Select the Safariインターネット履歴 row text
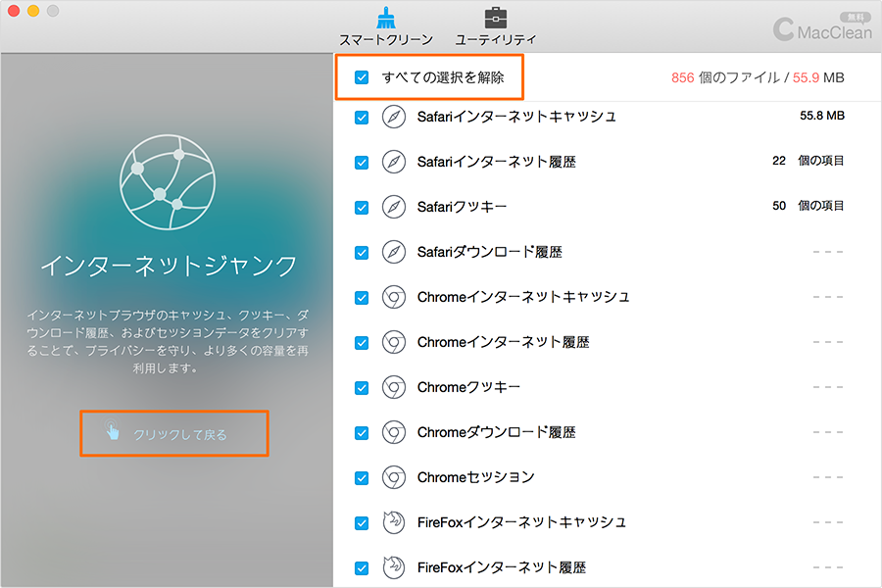Screen dimensions: 882x588 pyautogui.click(x=496, y=162)
